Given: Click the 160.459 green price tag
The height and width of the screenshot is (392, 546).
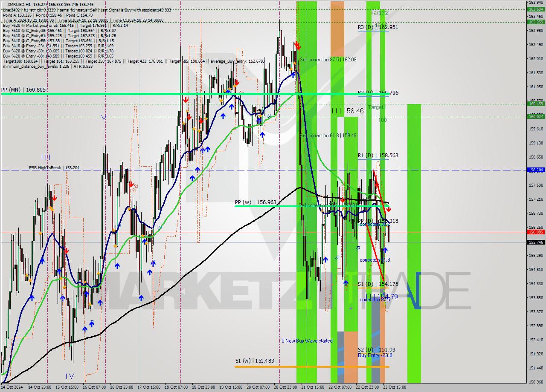Looking at the screenshot, I should (536, 104).
